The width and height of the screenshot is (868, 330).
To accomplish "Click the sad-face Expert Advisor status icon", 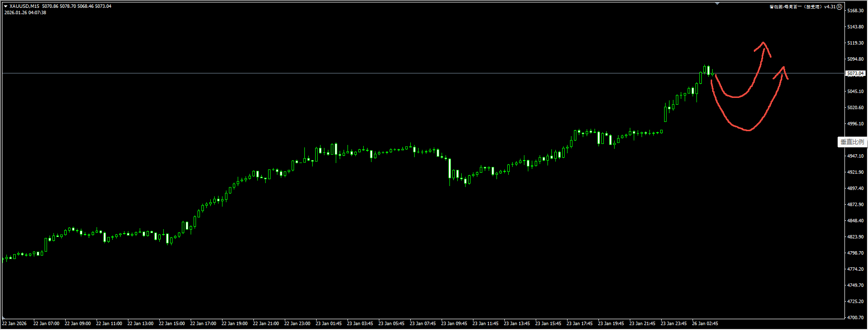I will click(839, 7).
